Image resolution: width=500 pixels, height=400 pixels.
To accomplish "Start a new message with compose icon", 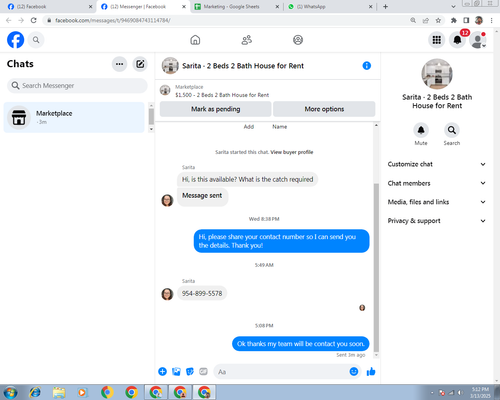I will pos(140,64).
